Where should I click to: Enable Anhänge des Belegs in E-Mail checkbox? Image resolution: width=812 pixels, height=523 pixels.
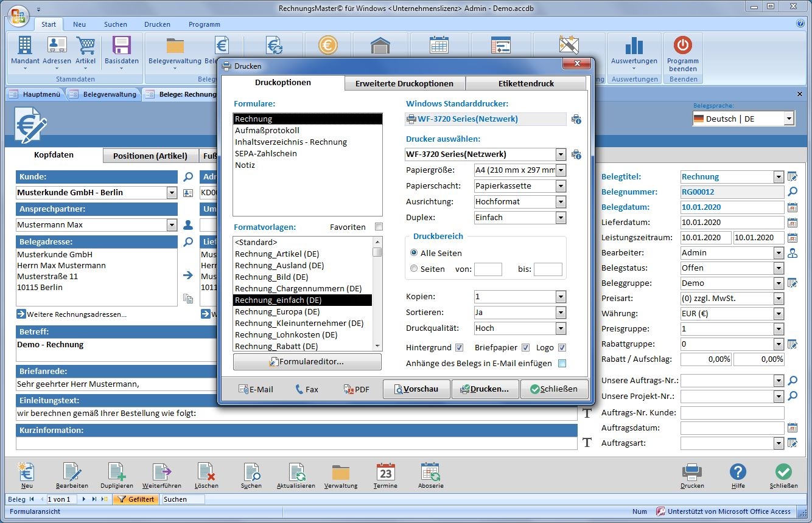coord(562,364)
